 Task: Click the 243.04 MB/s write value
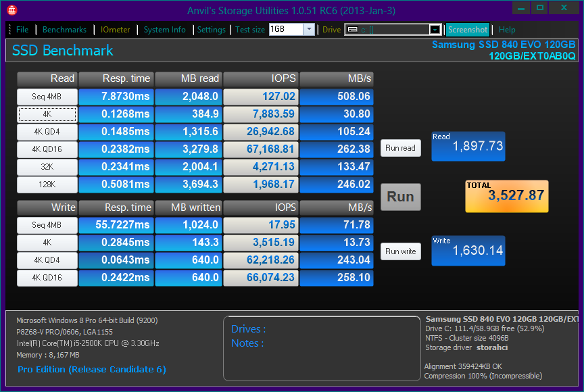click(337, 260)
